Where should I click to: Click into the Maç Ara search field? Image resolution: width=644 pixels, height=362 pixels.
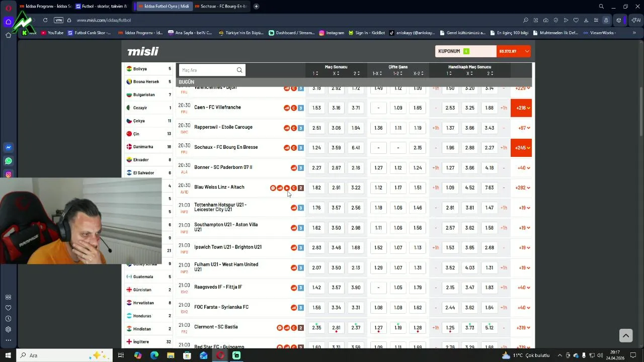[x=207, y=70]
